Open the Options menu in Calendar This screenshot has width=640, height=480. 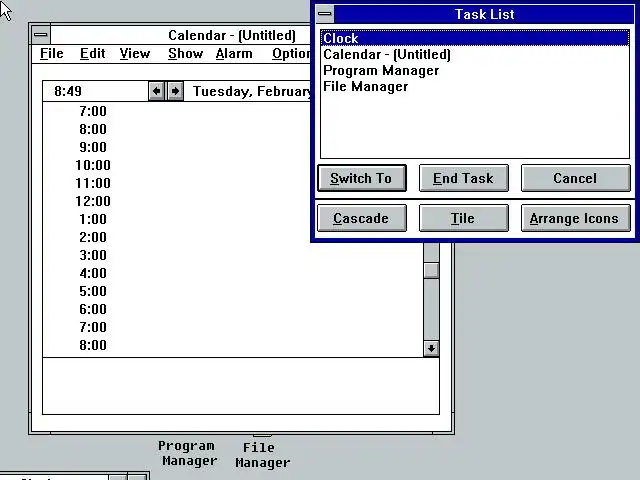click(x=291, y=53)
